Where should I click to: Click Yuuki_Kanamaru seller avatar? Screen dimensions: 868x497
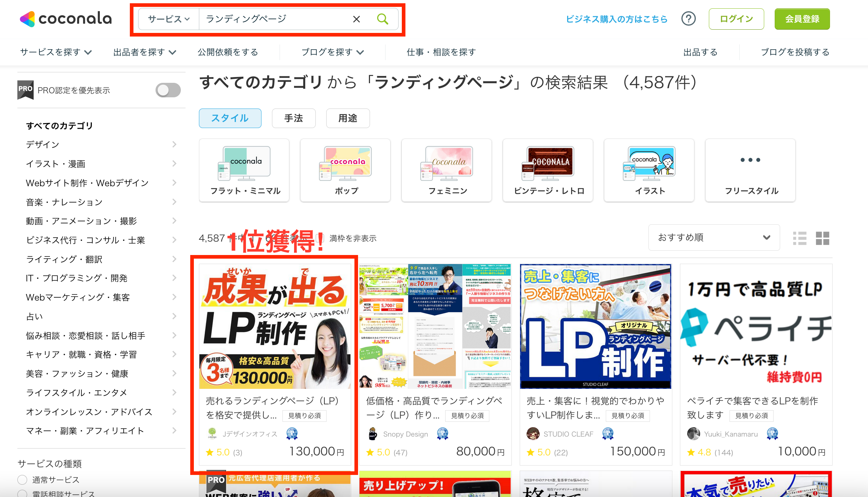[693, 433]
